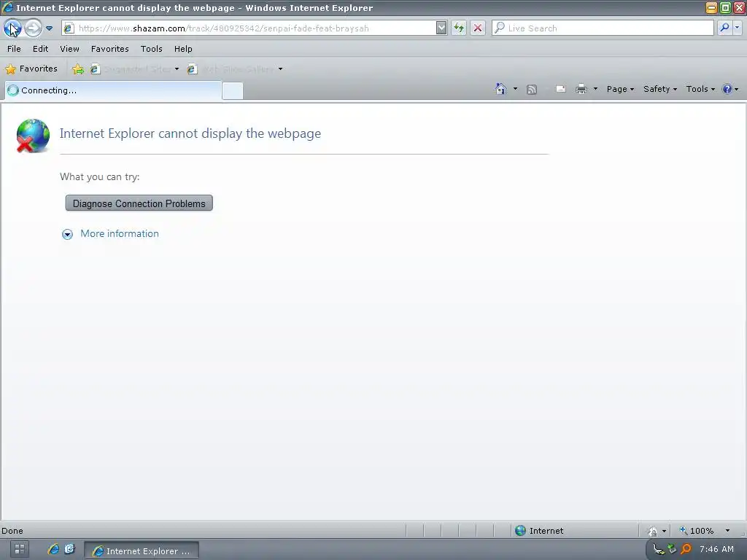Viewport: 747px width, 560px height.
Task: Click the shazam.com address bar
Action: 249,28
